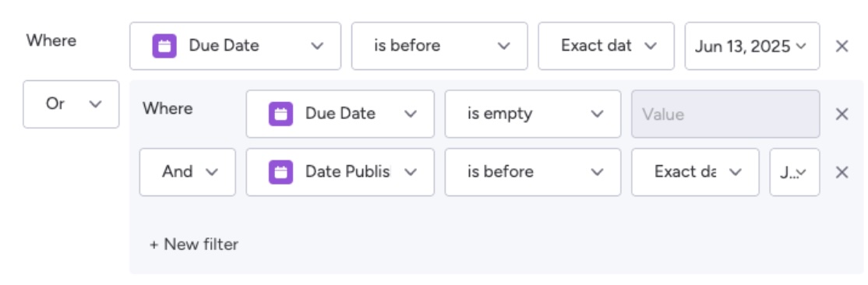Open the truncated date value dropdown in last row
868x285 pixels.
pos(795,172)
